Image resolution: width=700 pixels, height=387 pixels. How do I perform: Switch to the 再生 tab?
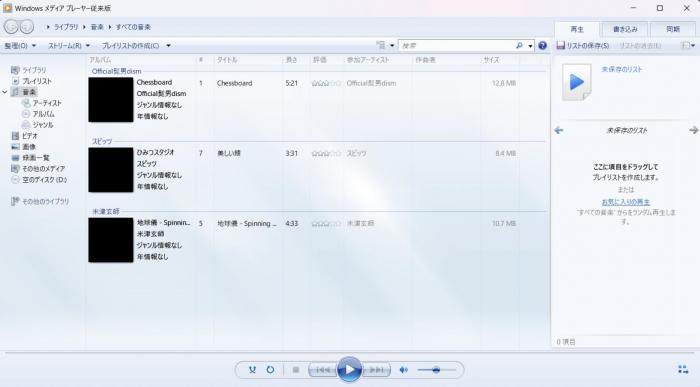[x=577, y=29]
